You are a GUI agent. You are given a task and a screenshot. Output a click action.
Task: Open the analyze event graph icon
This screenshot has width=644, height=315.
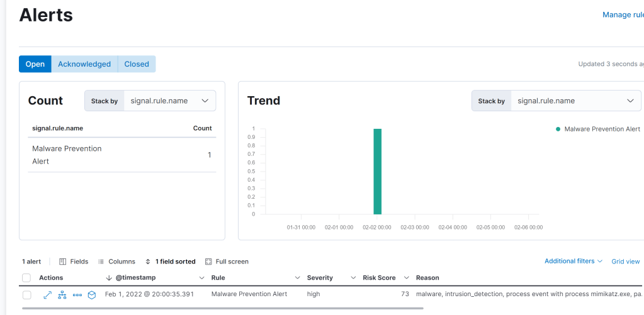tap(62, 294)
